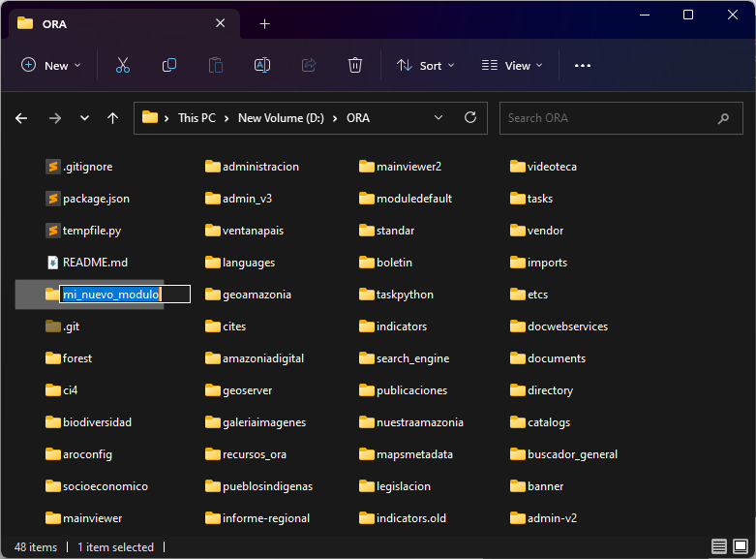Select the catalogs folder
Screen dimensions: 756x559
click(540, 422)
